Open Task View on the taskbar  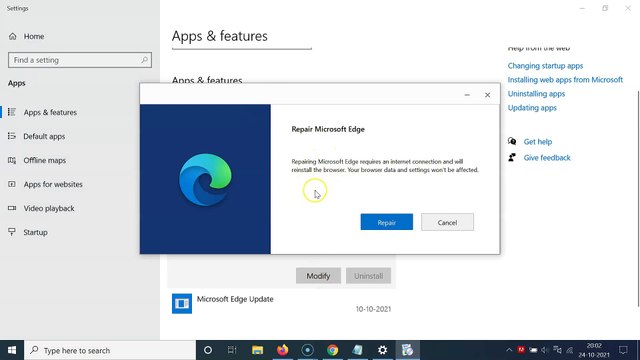pyautogui.click(x=232, y=350)
